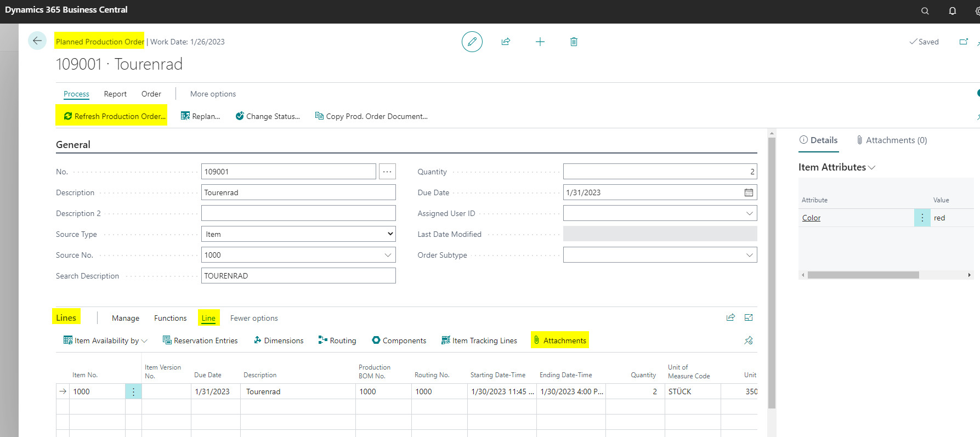Click into the Quantity field

(660, 172)
